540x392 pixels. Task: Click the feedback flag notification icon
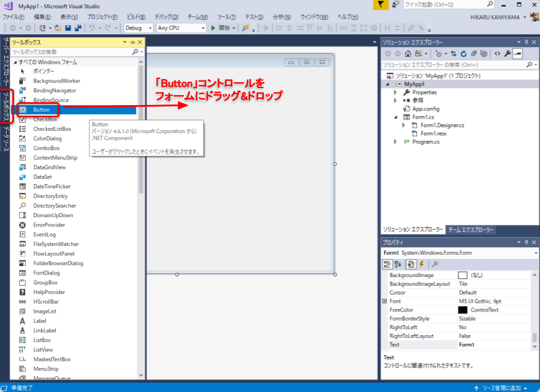click(x=380, y=5)
